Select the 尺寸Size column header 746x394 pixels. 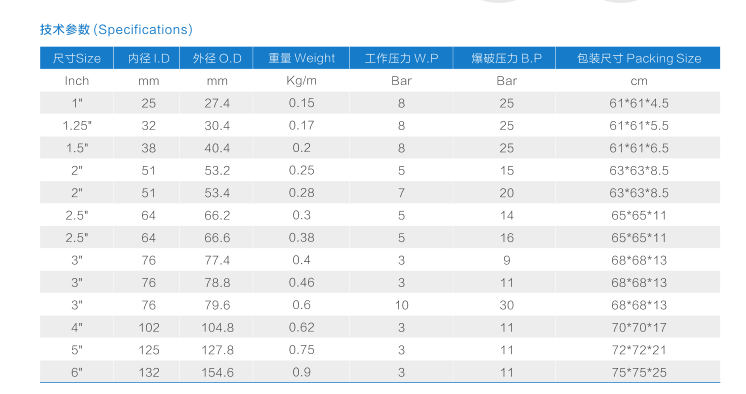pos(77,58)
